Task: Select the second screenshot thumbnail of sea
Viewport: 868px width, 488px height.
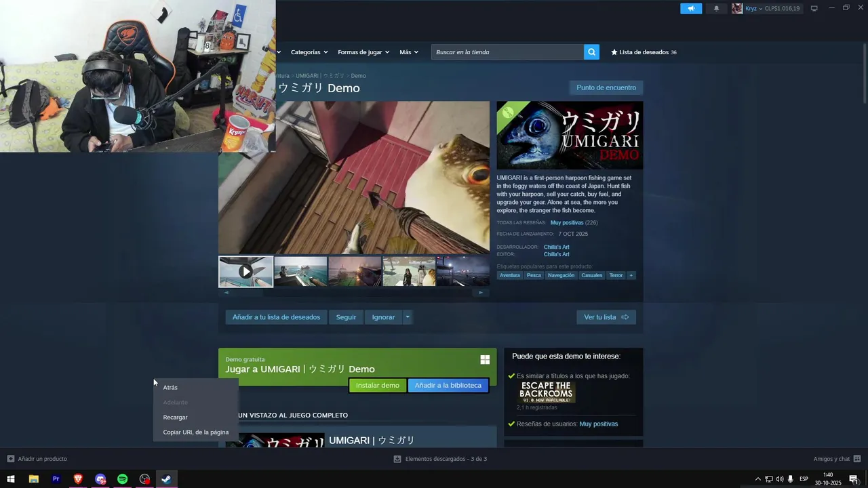Action: [x=300, y=271]
